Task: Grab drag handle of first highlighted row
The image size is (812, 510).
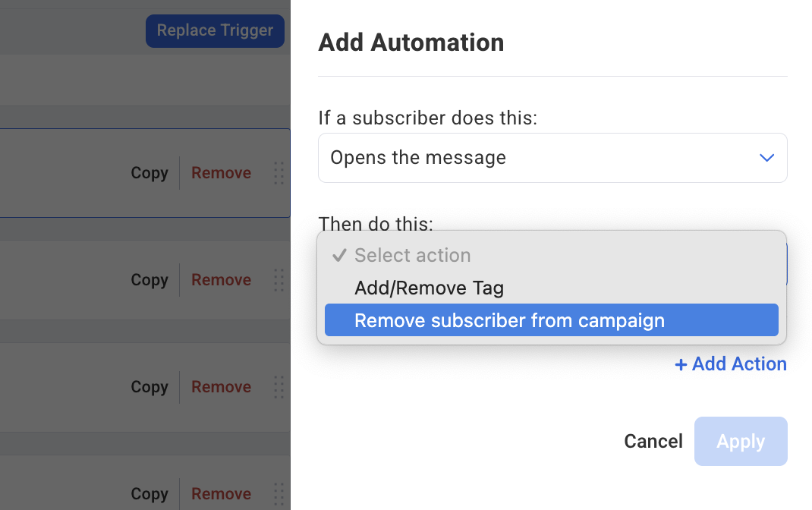Action: pos(279,173)
